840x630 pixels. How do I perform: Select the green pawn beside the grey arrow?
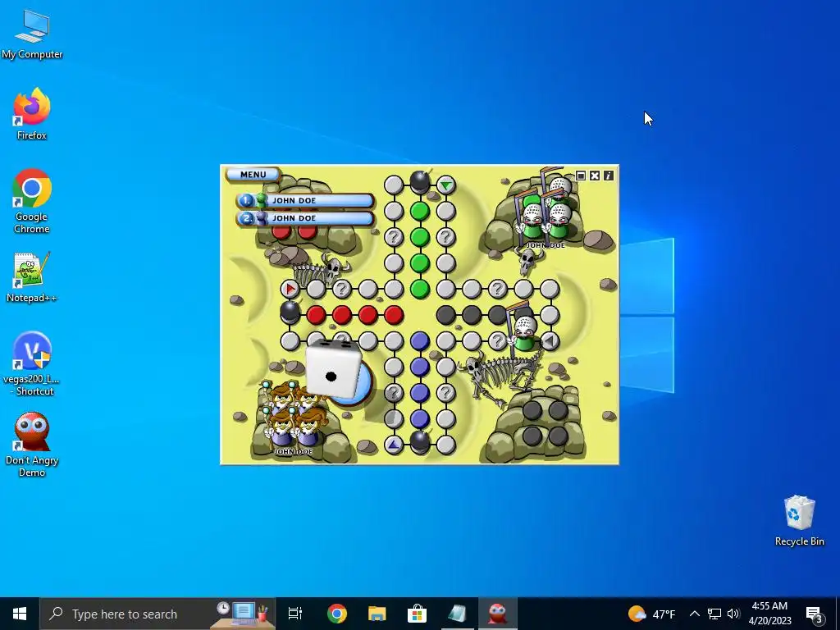[x=524, y=332]
